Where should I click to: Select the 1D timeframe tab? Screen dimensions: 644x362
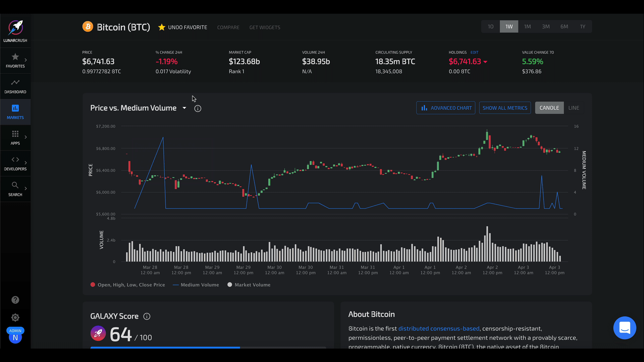click(x=490, y=26)
